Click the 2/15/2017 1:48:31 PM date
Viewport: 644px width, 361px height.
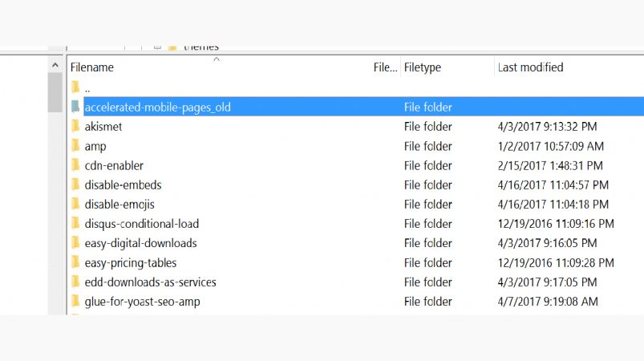coord(550,165)
